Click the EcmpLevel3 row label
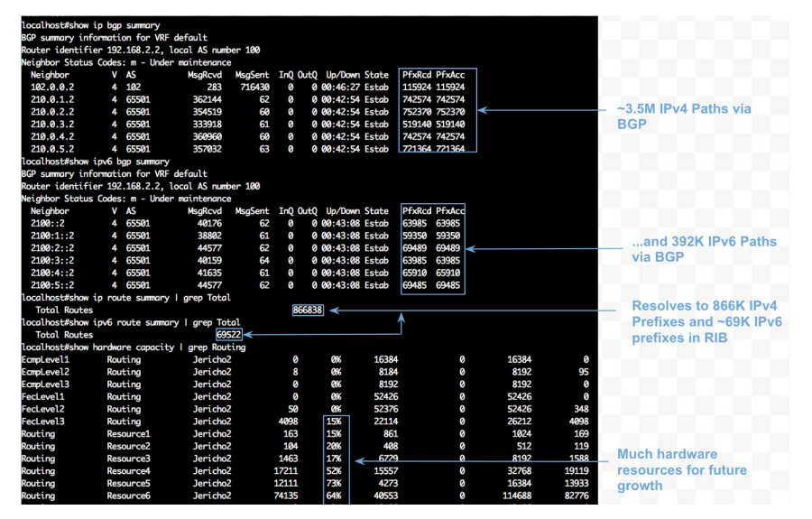 pos(45,385)
